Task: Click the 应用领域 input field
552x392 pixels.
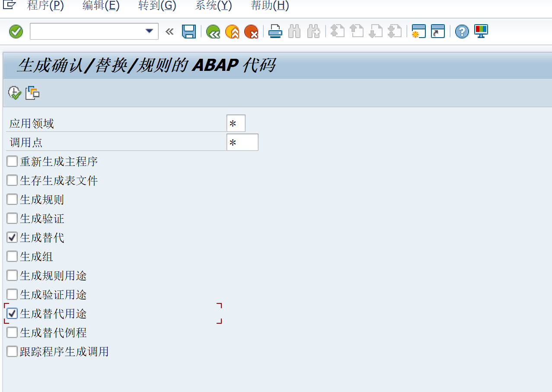Action: [x=236, y=124]
